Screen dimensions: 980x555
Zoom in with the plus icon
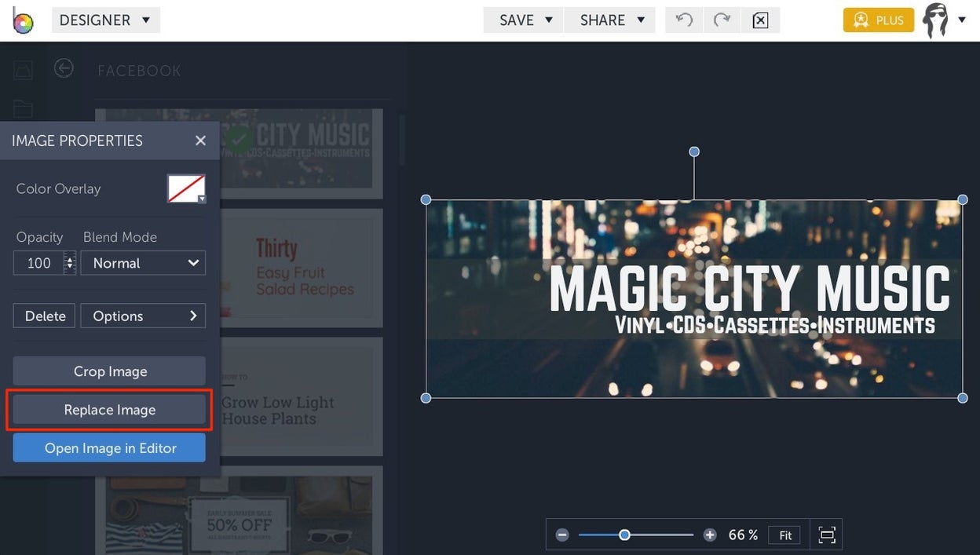coord(710,535)
